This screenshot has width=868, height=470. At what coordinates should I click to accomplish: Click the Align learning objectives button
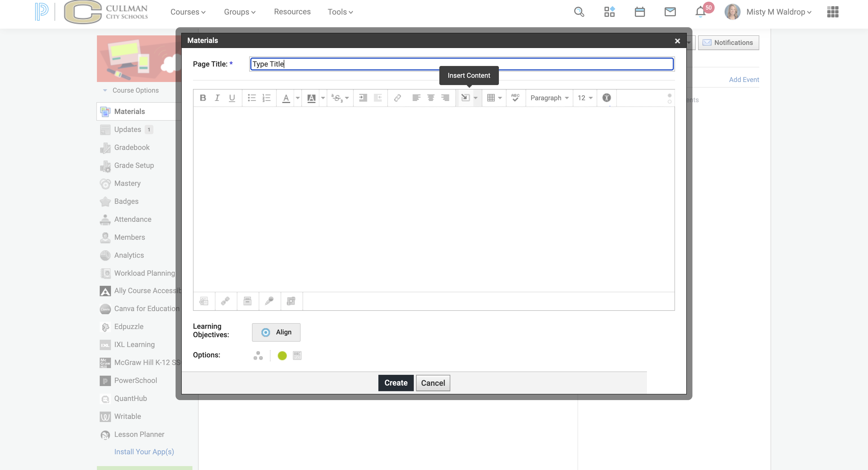click(x=276, y=332)
